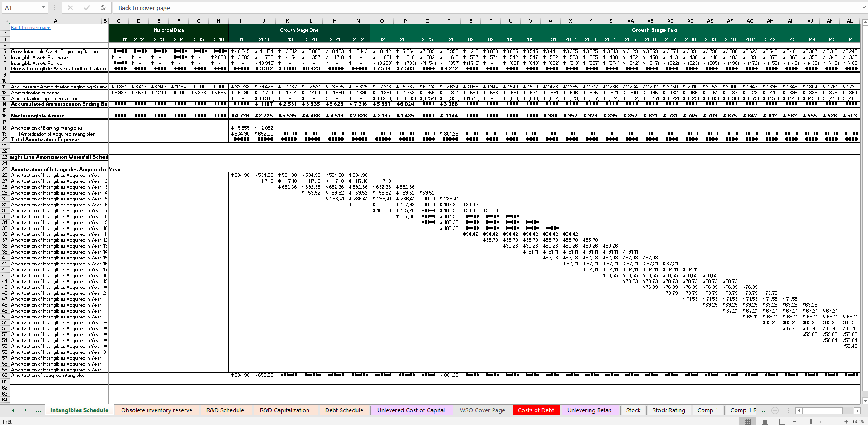Viewport: 868px width, 425px height.
Task: Click the zoom slider handle
Action: pos(811,421)
